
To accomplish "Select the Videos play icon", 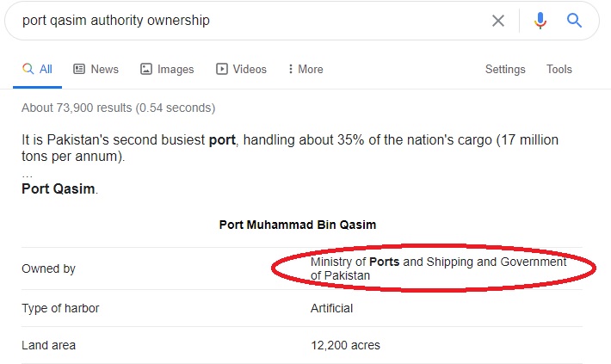I will pyautogui.click(x=222, y=69).
